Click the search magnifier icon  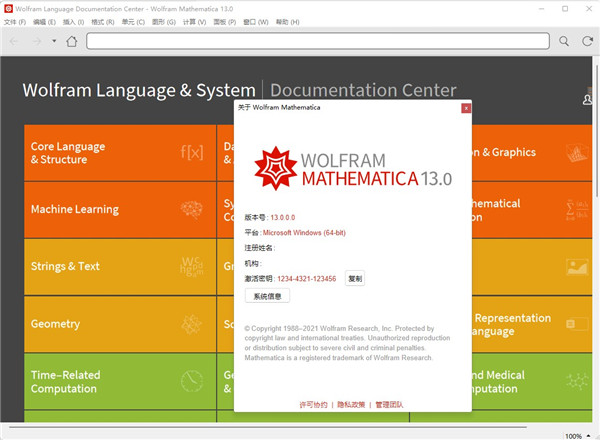click(563, 41)
